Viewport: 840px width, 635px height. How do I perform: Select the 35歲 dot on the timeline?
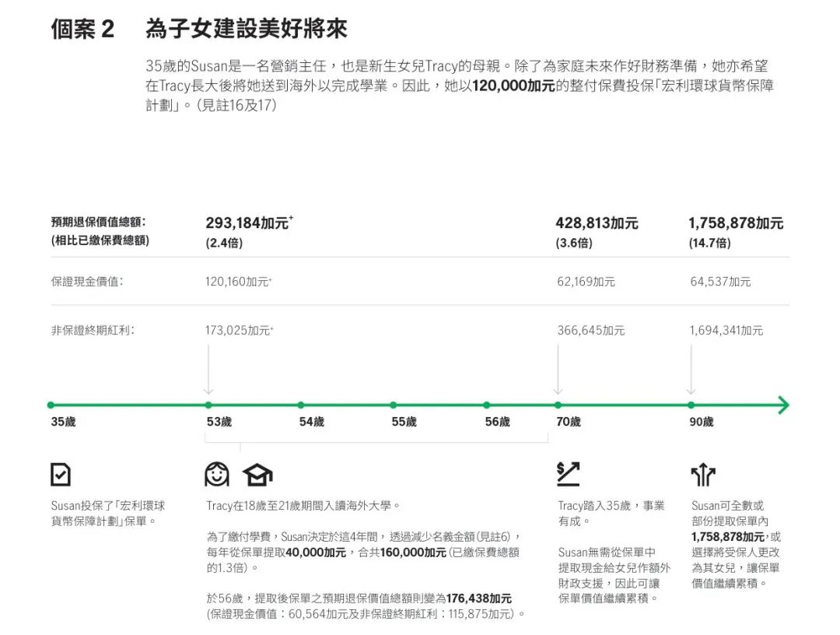pos(51,405)
